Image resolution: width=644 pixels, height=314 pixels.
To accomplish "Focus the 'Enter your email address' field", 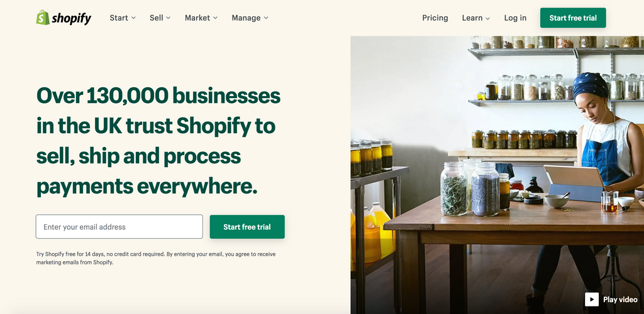I will pos(119,227).
